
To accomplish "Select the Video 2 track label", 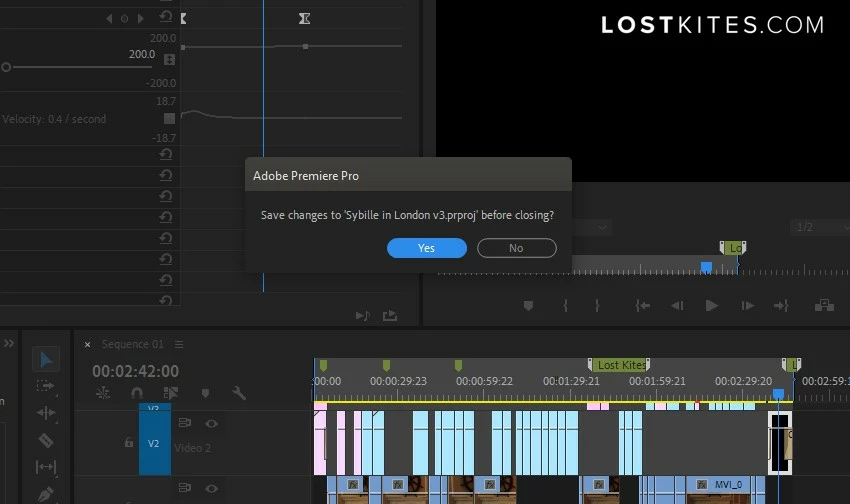I will point(192,448).
